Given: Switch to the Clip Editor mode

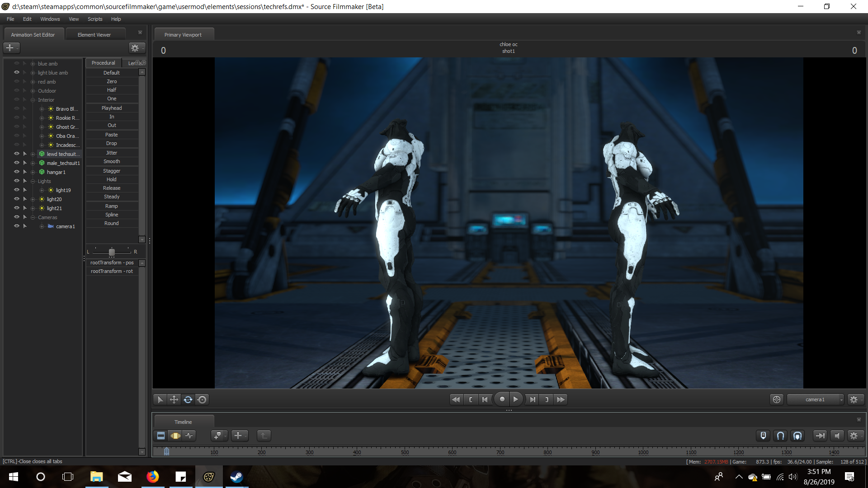Looking at the screenshot, I should pyautogui.click(x=160, y=436).
